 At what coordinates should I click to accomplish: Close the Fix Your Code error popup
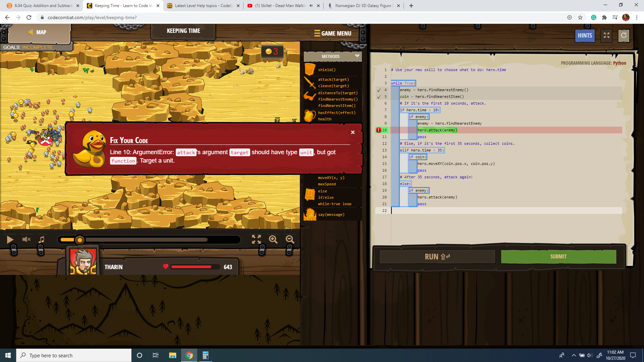coord(353,132)
